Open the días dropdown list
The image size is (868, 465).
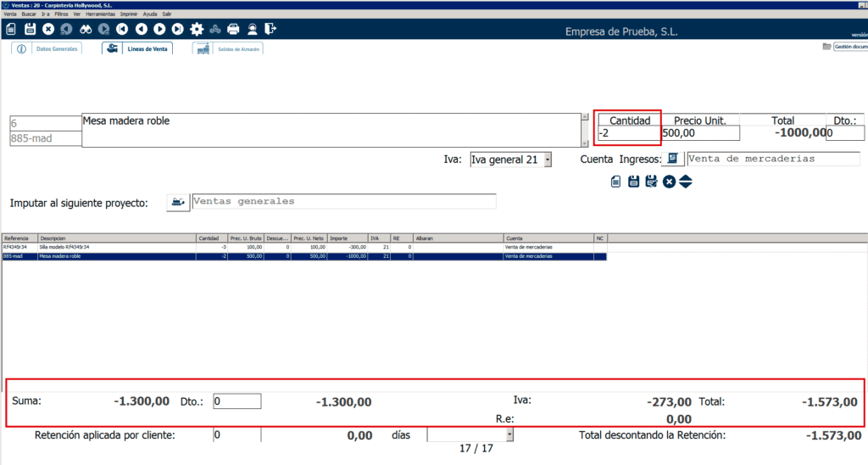[x=509, y=434]
